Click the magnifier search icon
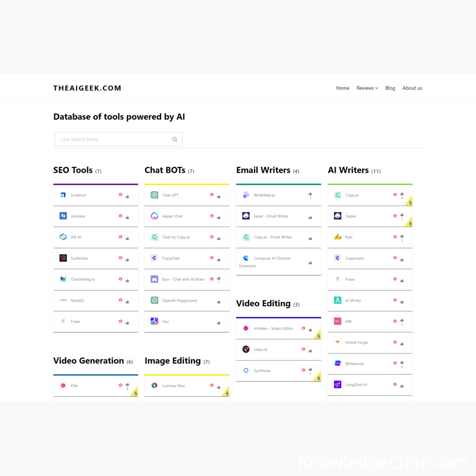This screenshot has height=476, width=476. [175, 139]
